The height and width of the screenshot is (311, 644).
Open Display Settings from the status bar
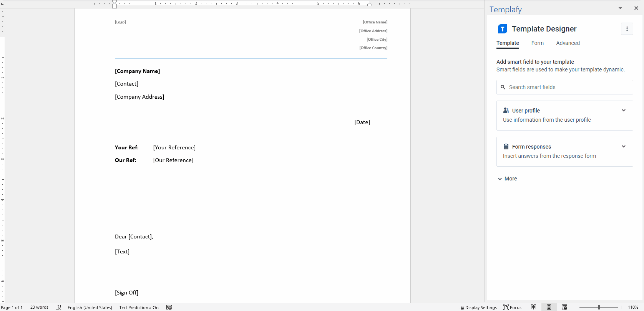pos(478,307)
